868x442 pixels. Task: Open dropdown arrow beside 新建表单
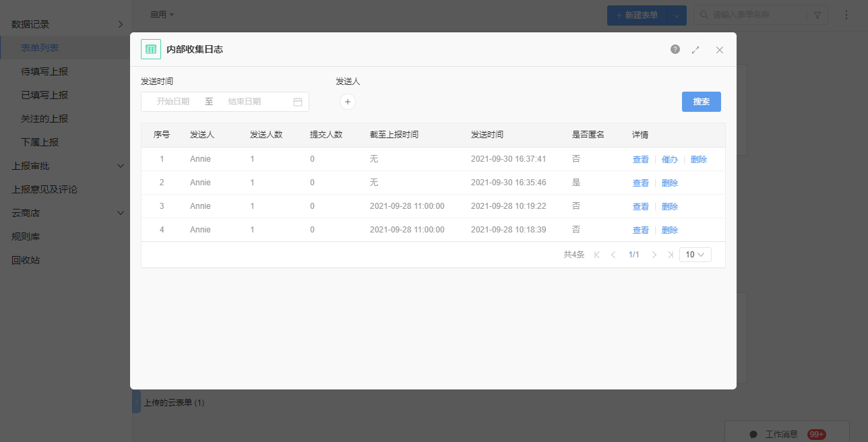[x=677, y=15]
